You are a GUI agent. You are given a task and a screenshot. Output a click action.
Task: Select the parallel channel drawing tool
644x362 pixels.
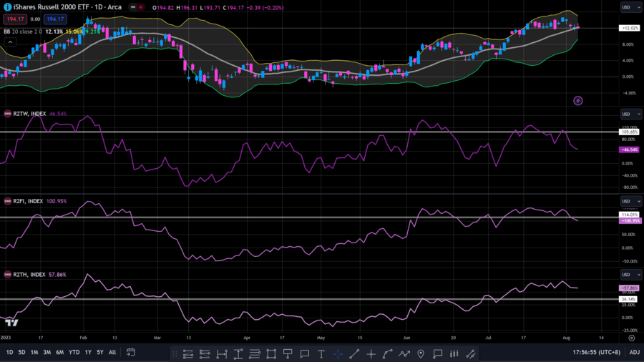click(x=188, y=354)
